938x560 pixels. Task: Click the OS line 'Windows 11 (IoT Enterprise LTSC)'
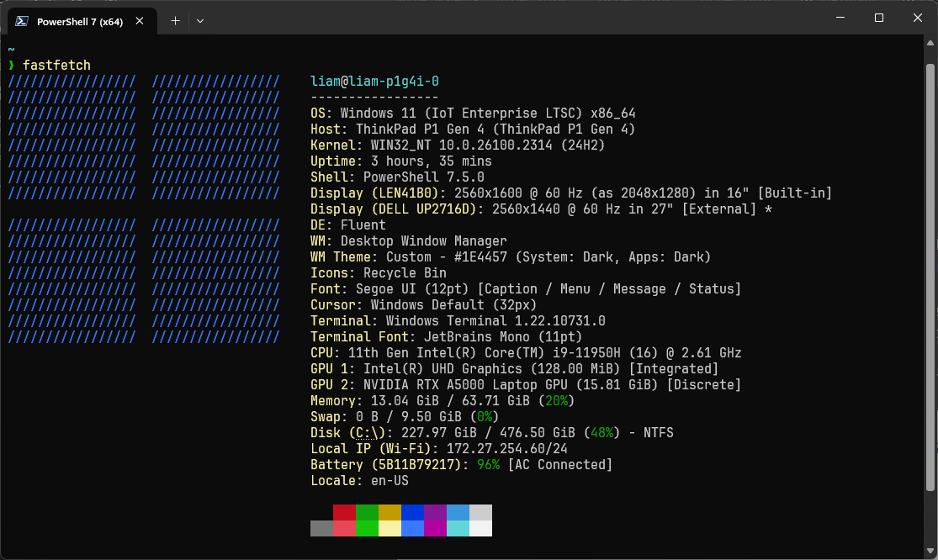pos(461,114)
